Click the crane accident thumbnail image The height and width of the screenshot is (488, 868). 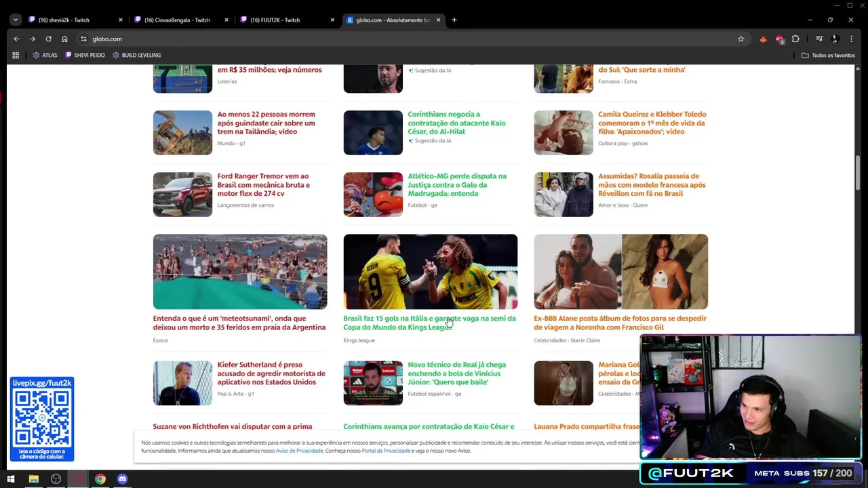(182, 132)
